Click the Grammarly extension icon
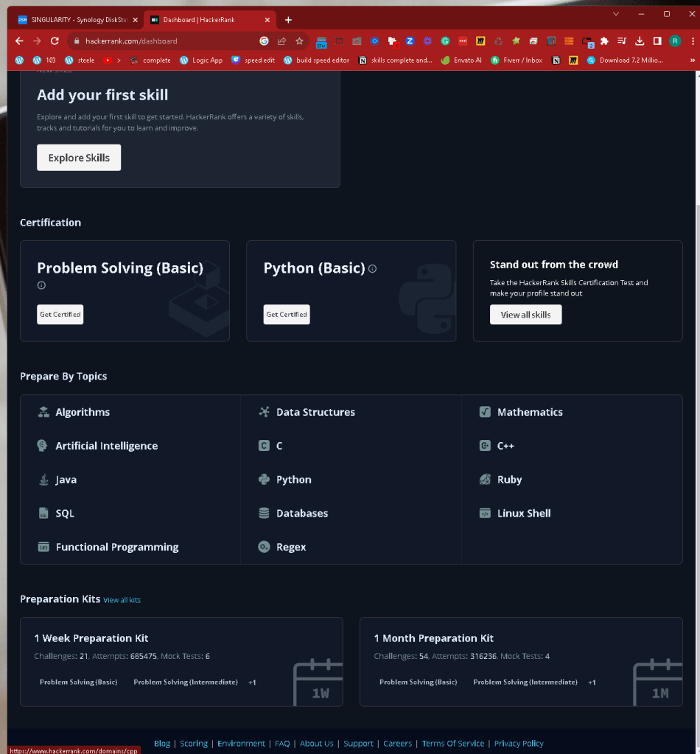The width and height of the screenshot is (700, 754). [x=445, y=41]
